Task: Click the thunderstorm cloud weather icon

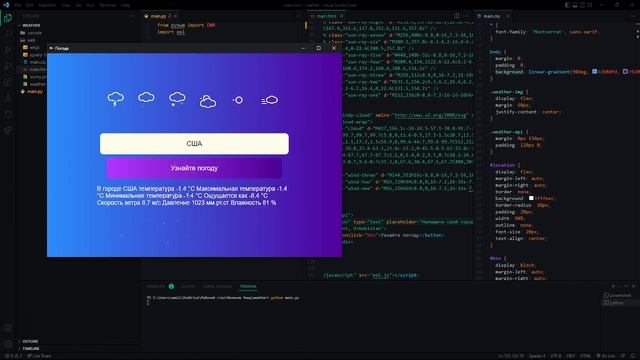Action: click(x=116, y=99)
